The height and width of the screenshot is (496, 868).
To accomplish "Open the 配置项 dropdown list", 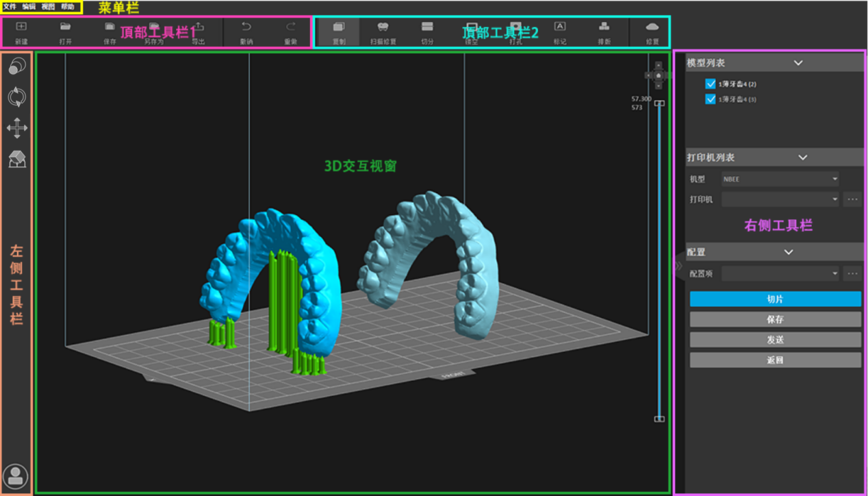I will pos(780,273).
